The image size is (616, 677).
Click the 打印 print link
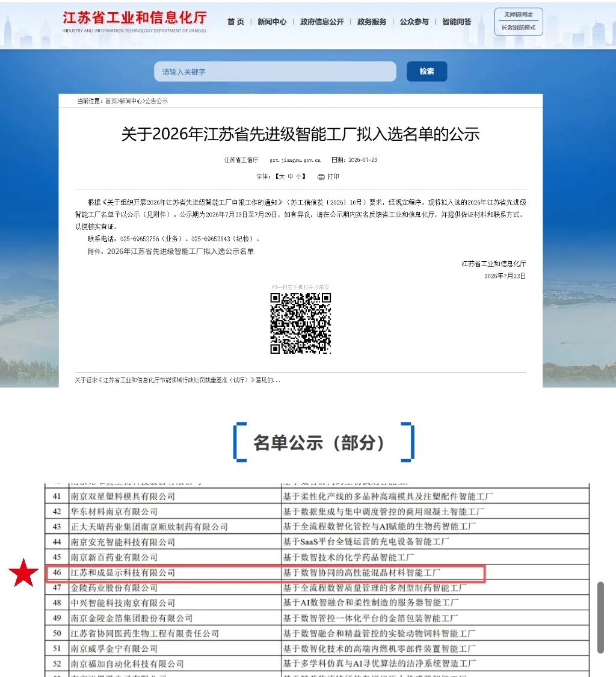coord(333,176)
